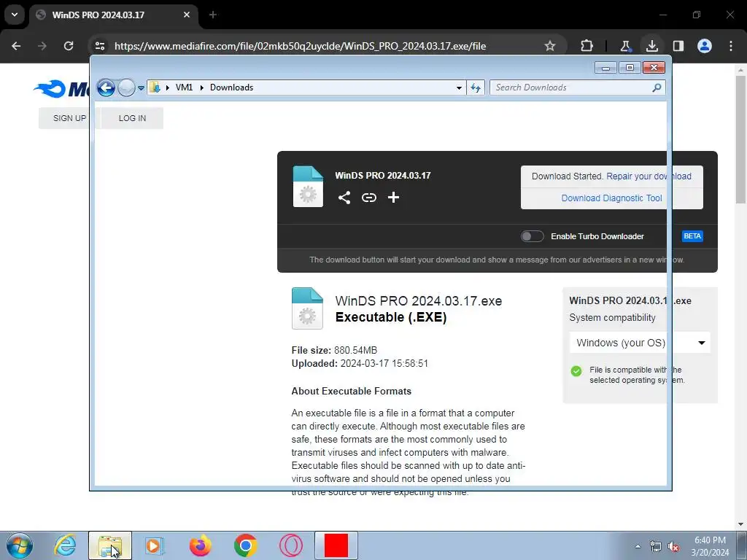Bookmark this page with the star icon
The height and width of the screenshot is (560, 747).
tap(550, 46)
